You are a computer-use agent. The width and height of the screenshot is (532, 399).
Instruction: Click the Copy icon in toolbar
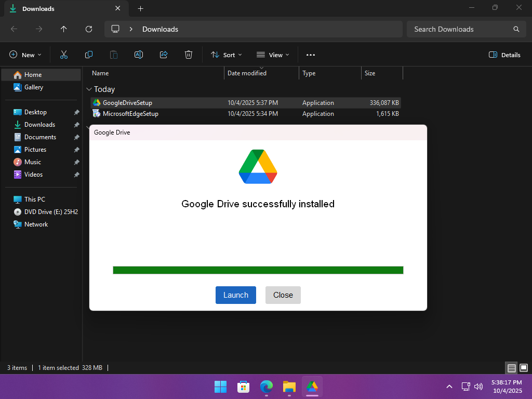88,55
